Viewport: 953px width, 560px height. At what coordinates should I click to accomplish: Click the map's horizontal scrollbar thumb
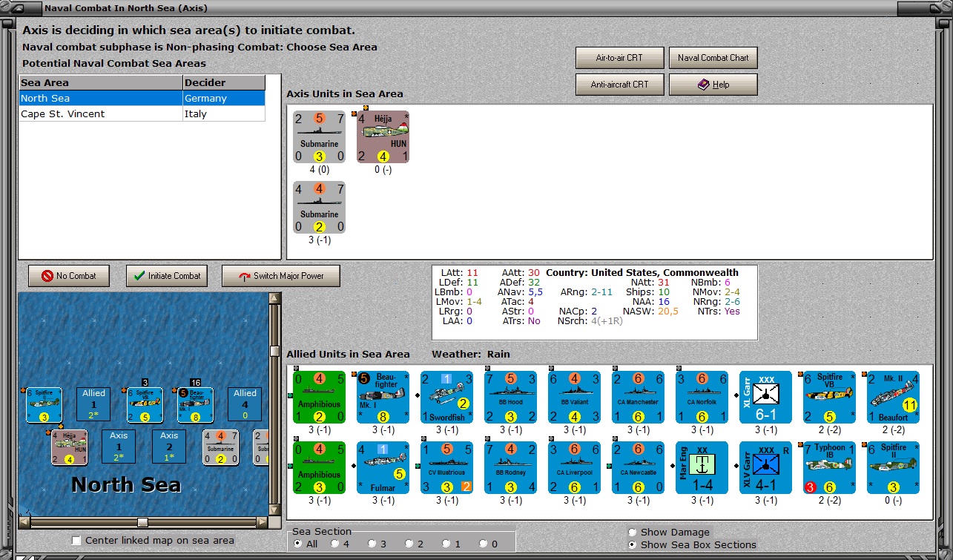[x=143, y=522]
